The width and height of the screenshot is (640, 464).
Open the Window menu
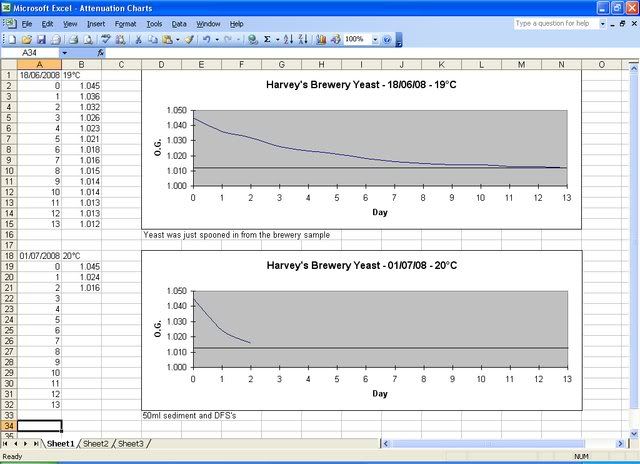click(x=208, y=24)
